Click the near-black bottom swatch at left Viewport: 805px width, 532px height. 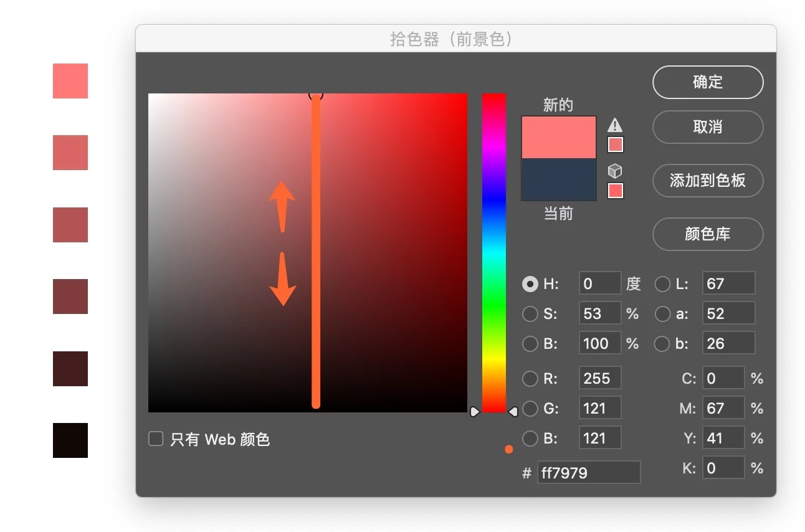[x=70, y=440]
